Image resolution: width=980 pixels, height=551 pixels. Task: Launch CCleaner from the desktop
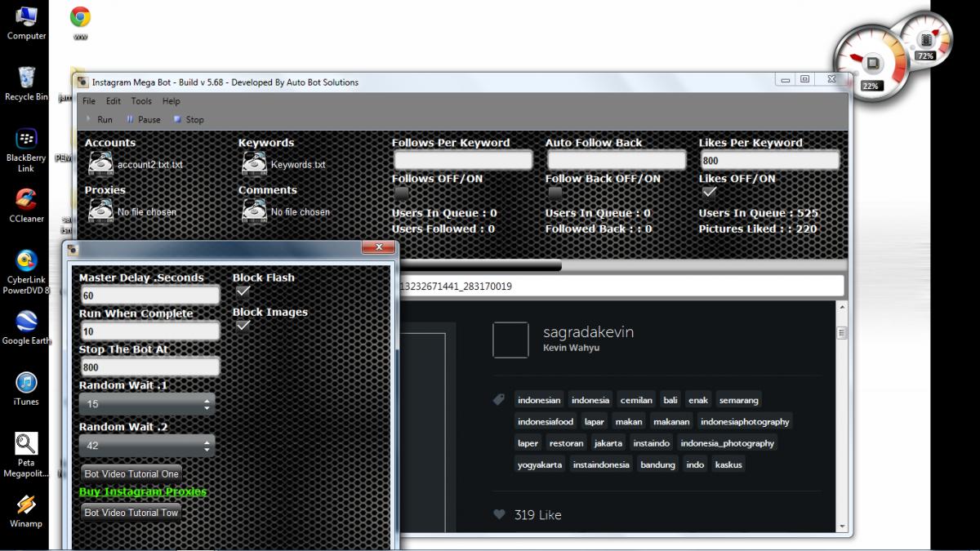(26, 206)
